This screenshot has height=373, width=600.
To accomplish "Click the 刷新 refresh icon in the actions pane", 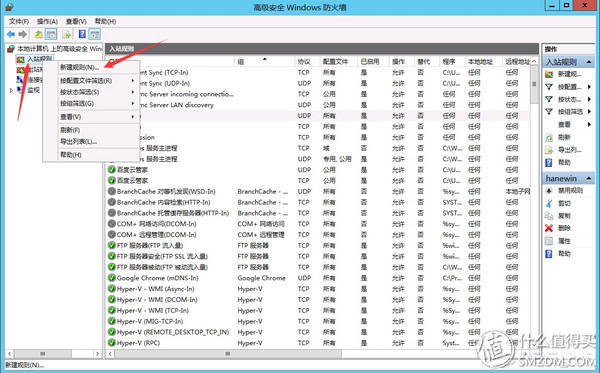I will 549,137.
